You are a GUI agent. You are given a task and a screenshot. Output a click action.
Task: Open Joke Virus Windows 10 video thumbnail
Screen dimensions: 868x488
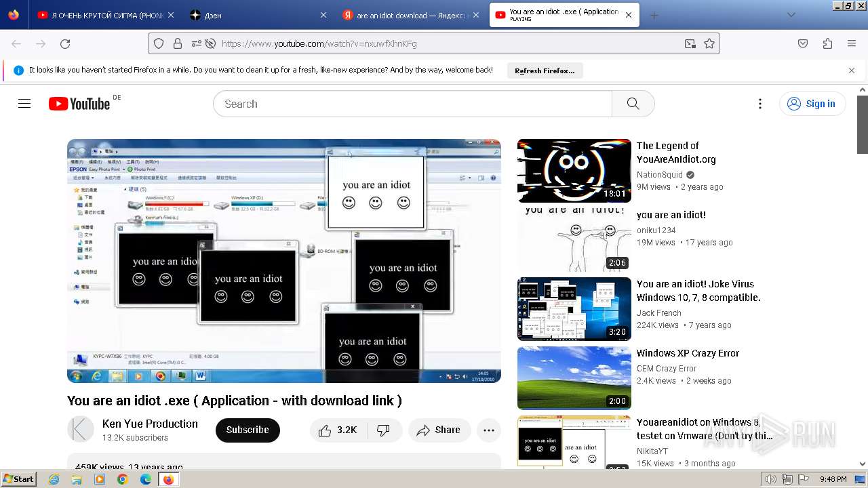[574, 309]
